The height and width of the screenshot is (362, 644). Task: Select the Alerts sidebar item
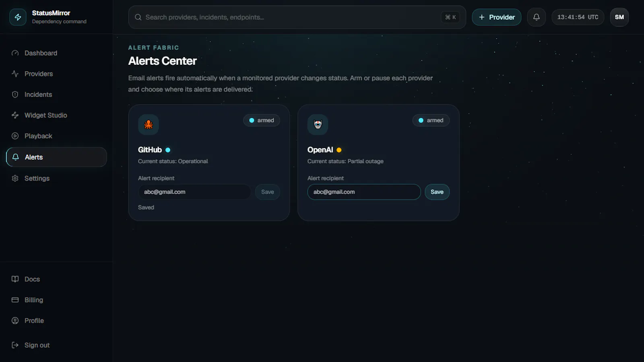coord(56,157)
